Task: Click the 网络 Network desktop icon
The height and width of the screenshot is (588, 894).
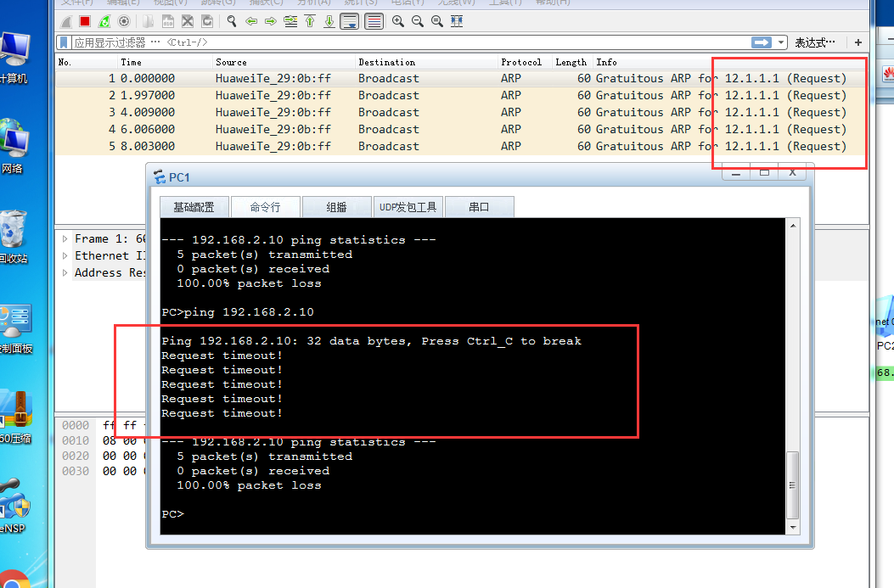Action: tap(13, 147)
